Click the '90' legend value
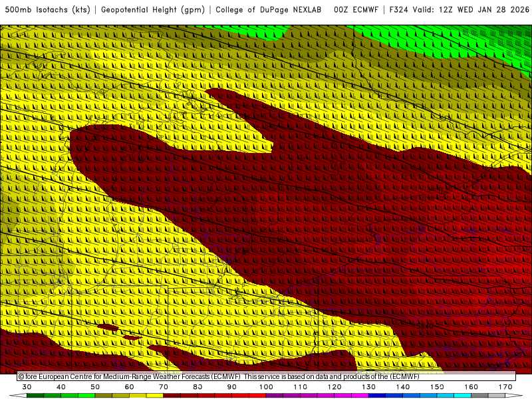Viewport: 532px width, 399px height. click(x=231, y=387)
